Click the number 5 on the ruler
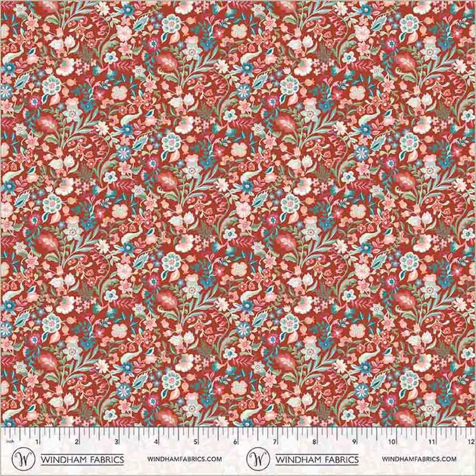Image resolution: width=476 pixels, height=476 pixels. click(195, 442)
